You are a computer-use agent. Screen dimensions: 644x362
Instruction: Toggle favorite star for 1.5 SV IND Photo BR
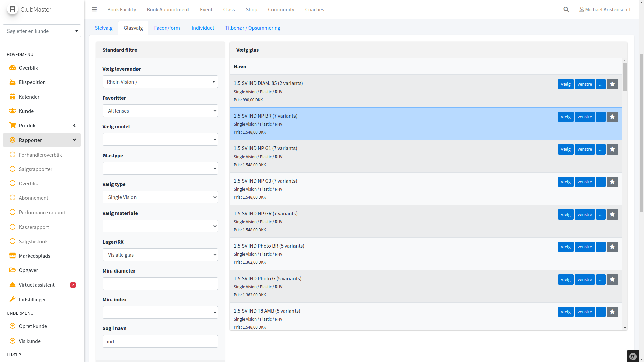click(612, 247)
